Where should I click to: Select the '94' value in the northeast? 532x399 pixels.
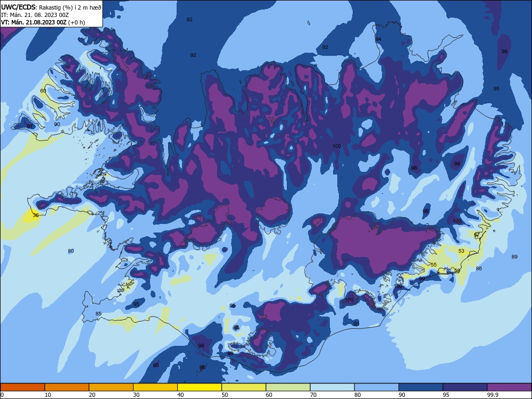[x=378, y=39]
